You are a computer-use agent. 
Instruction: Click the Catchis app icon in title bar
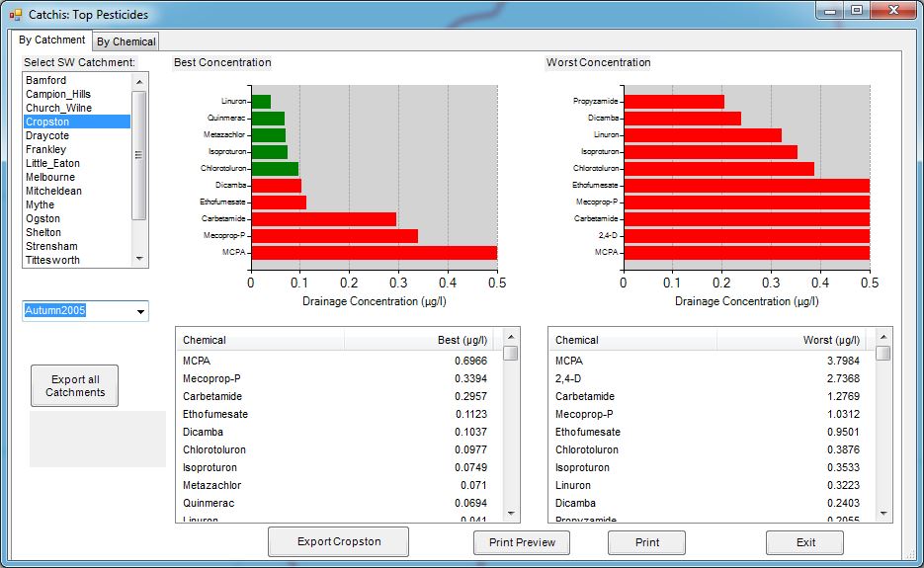(x=15, y=15)
